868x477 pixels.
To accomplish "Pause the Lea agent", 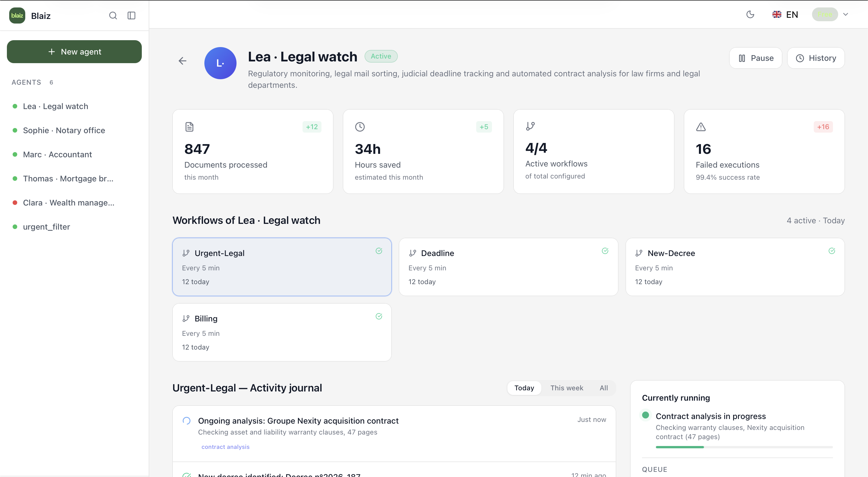I will (x=755, y=58).
